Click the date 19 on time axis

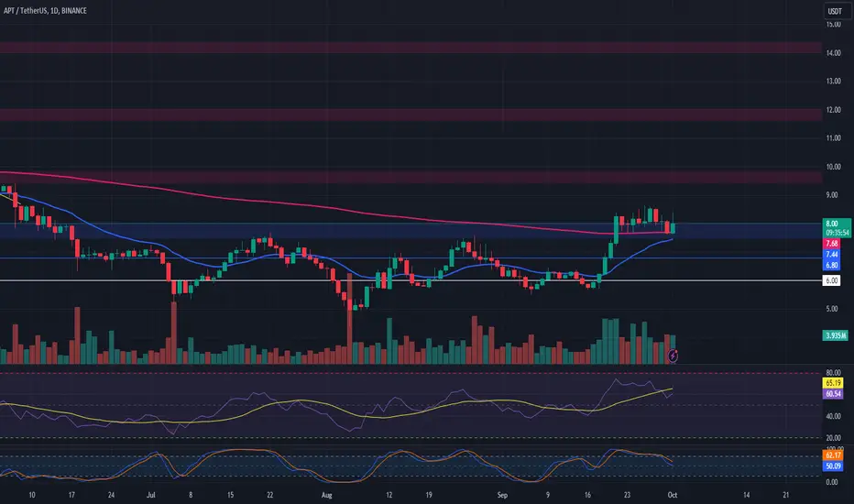429,495
